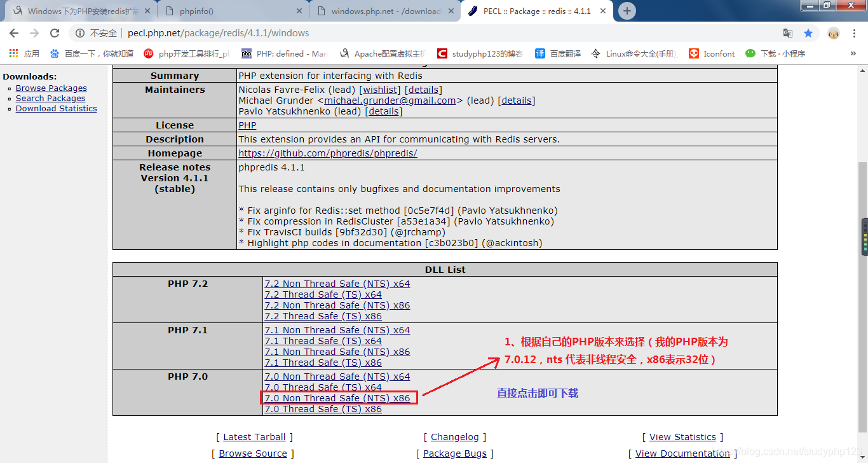Select the PECL Package redis 4.1.1 tab
Image resolution: width=868 pixels, height=463 pixels.
click(x=537, y=11)
